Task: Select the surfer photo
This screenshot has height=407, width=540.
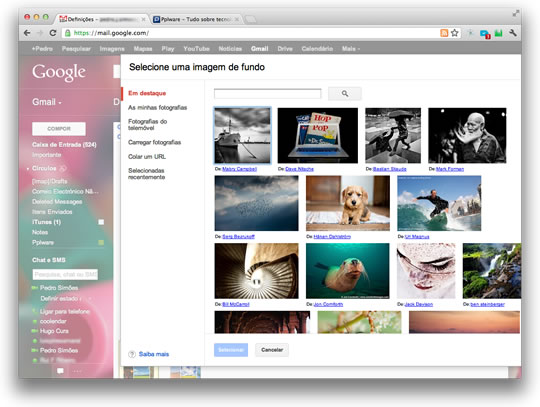Action: pos(439,203)
